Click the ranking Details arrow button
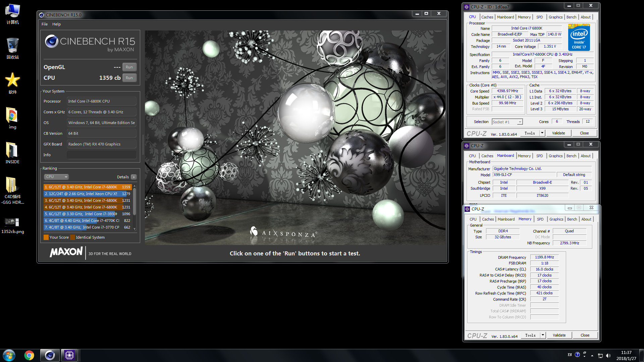The height and width of the screenshot is (362, 644). click(x=134, y=177)
